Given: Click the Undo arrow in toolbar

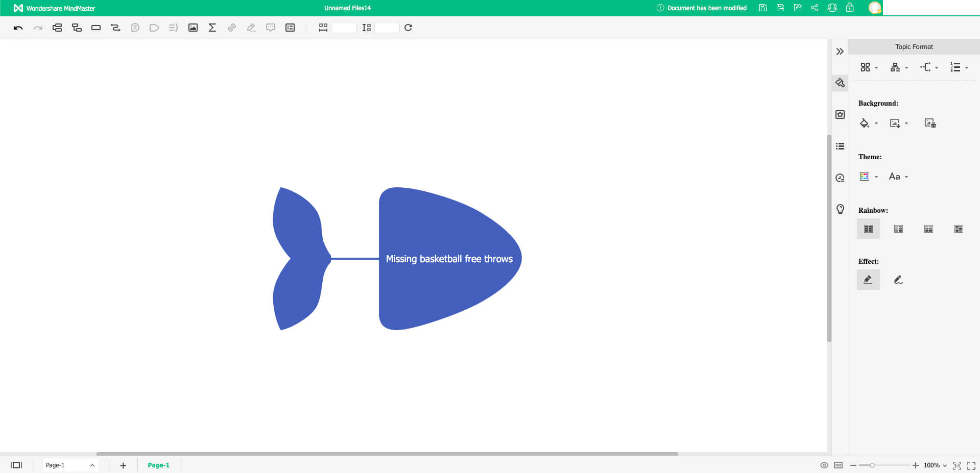Looking at the screenshot, I should click(x=18, y=28).
